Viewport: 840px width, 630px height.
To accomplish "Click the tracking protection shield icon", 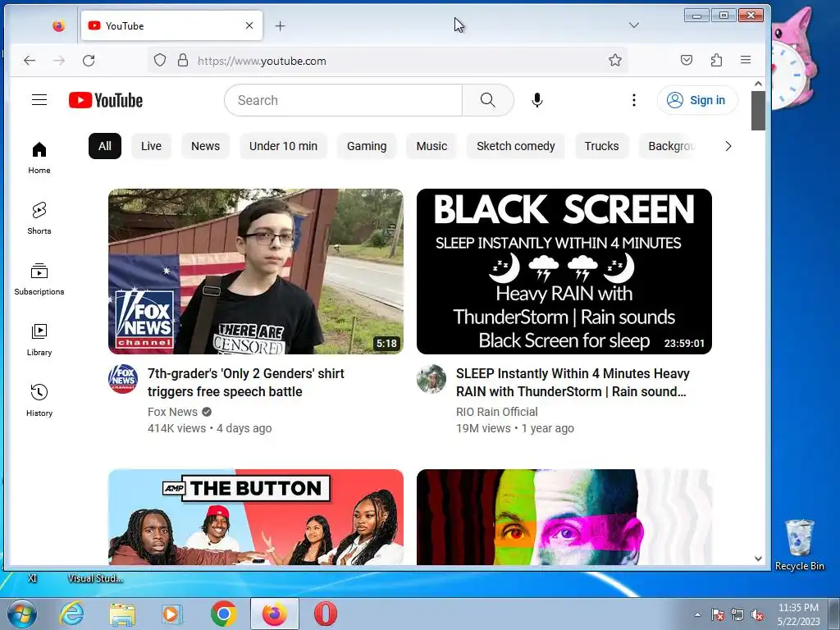I will 160,60.
